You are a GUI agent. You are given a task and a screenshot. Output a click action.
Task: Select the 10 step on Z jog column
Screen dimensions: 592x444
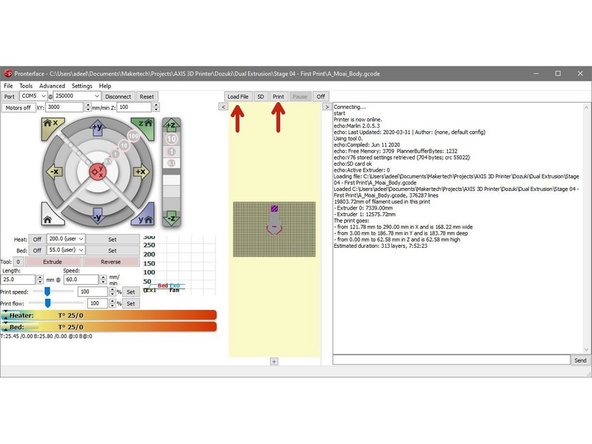tap(171, 139)
